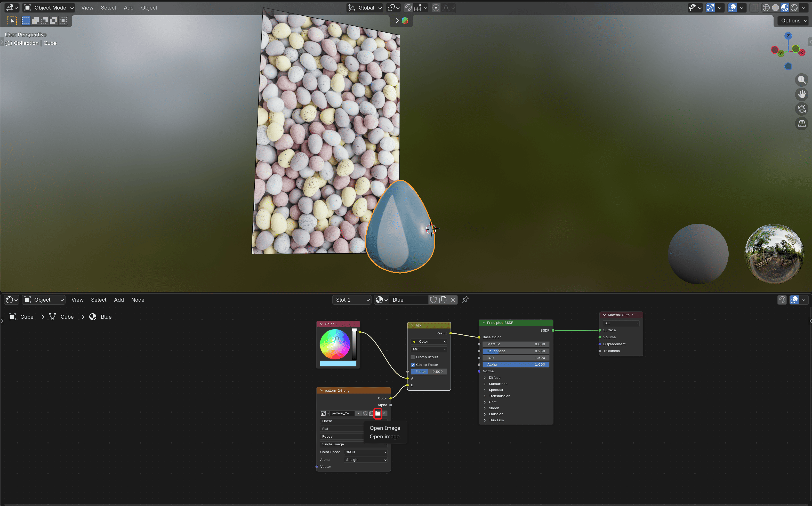Choose Subtract selection mode icon
This screenshot has width=812, height=506.
point(44,20)
